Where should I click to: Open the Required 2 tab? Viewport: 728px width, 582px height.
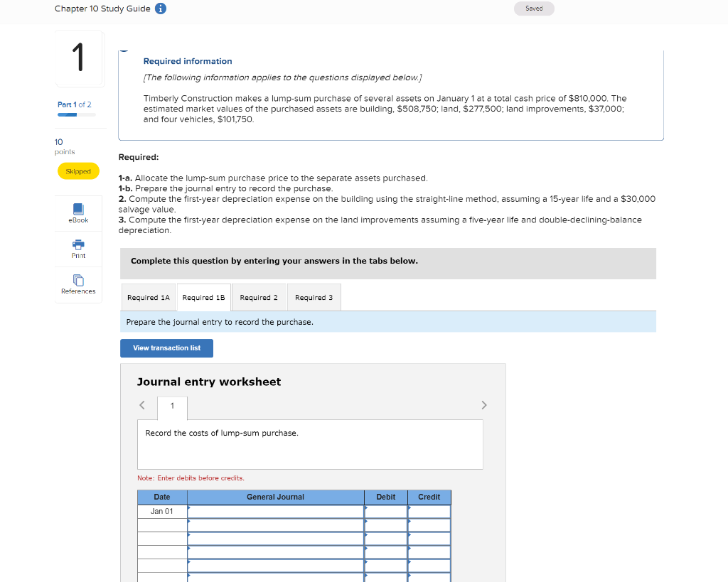click(x=259, y=298)
